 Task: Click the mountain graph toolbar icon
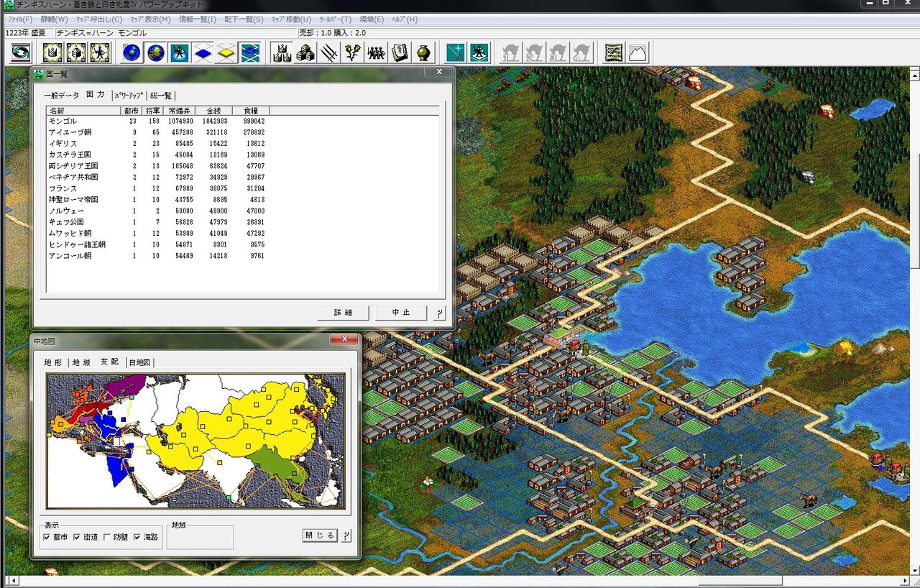[x=637, y=52]
